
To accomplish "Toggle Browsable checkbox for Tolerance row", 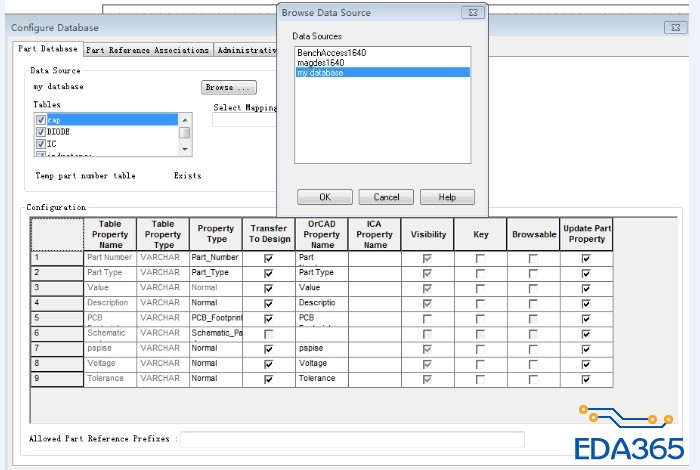I will pos(533,379).
